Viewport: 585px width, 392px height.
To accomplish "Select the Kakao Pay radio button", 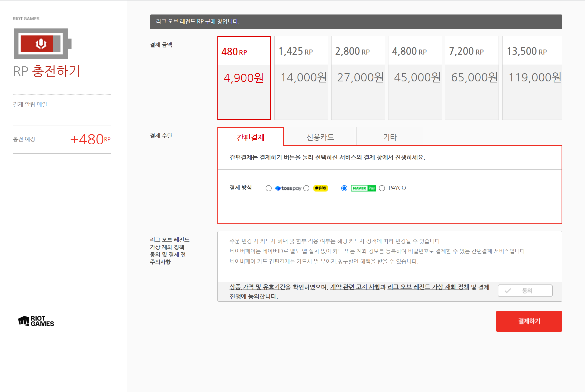I will click(x=306, y=188).
